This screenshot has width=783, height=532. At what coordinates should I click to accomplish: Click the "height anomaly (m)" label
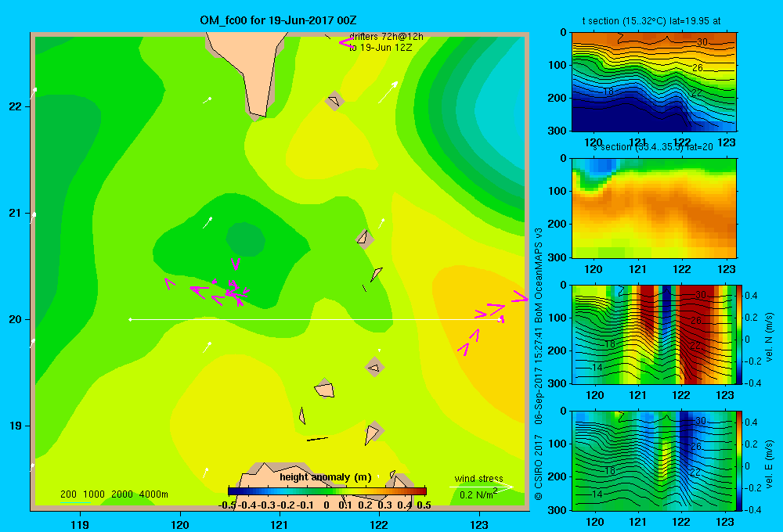pyautogui.click(x=326, y=477)
